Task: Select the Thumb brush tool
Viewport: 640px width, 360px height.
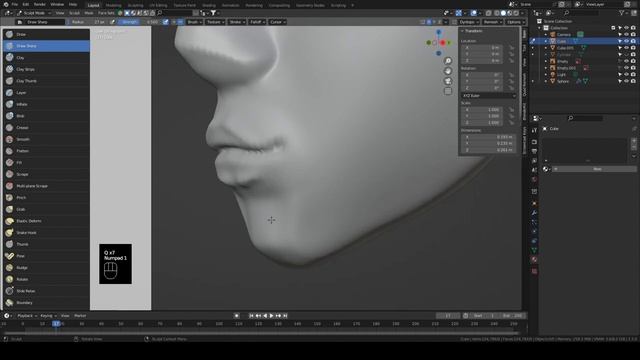Action: click(47, 244)
